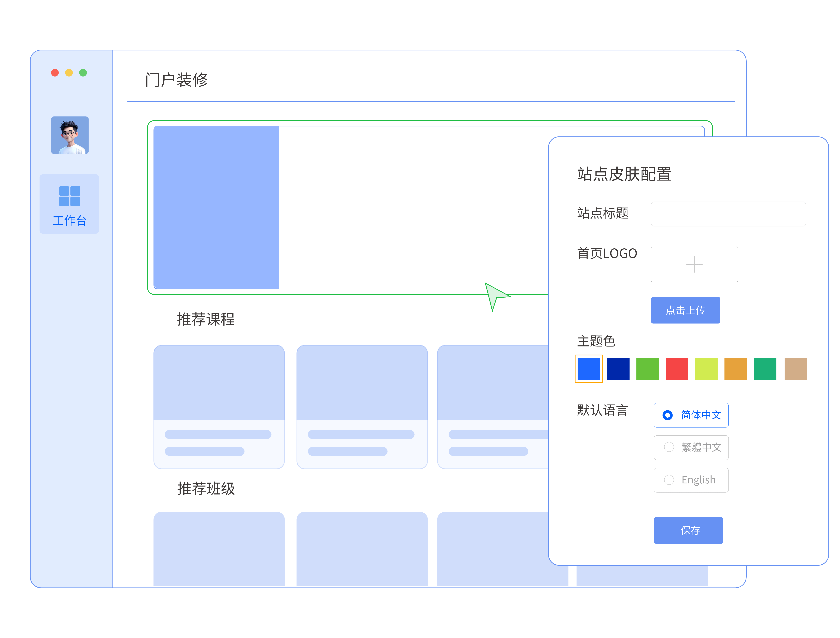The height and width of the screenshot is (638, 840).
Task: Select English as default language
Action: click(x=669, y=480)
